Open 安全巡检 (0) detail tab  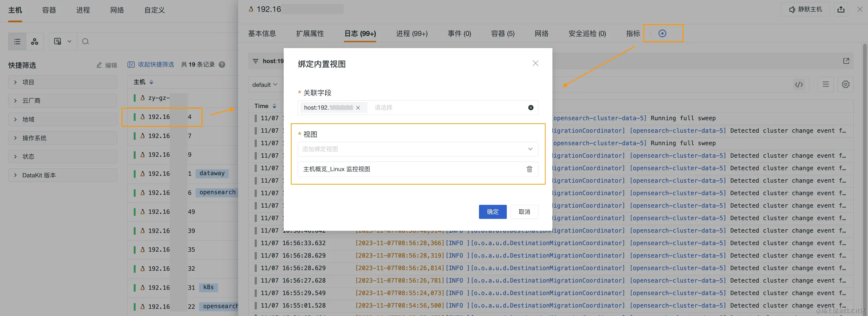point(587,33)
